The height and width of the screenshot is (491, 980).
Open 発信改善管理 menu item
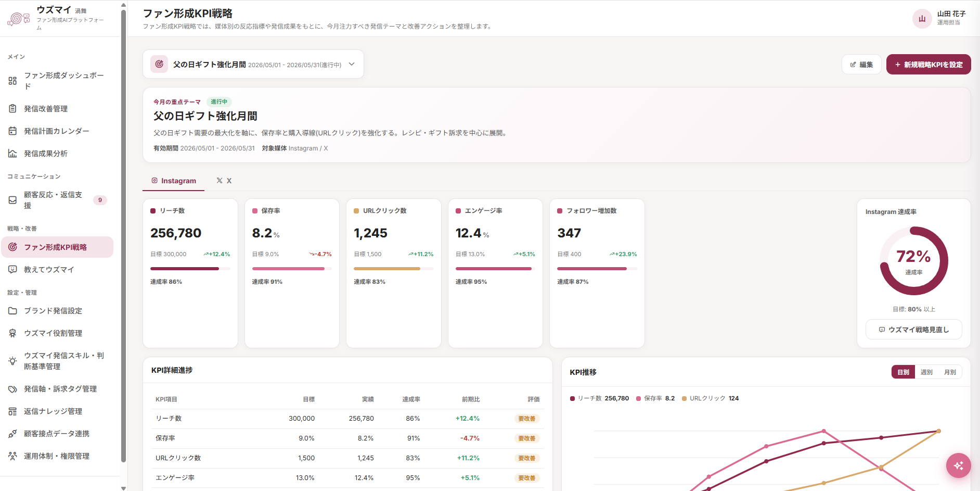point(57,109)
